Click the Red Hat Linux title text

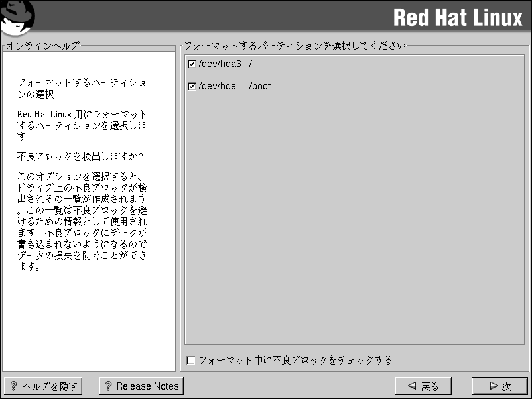point(458,17)
